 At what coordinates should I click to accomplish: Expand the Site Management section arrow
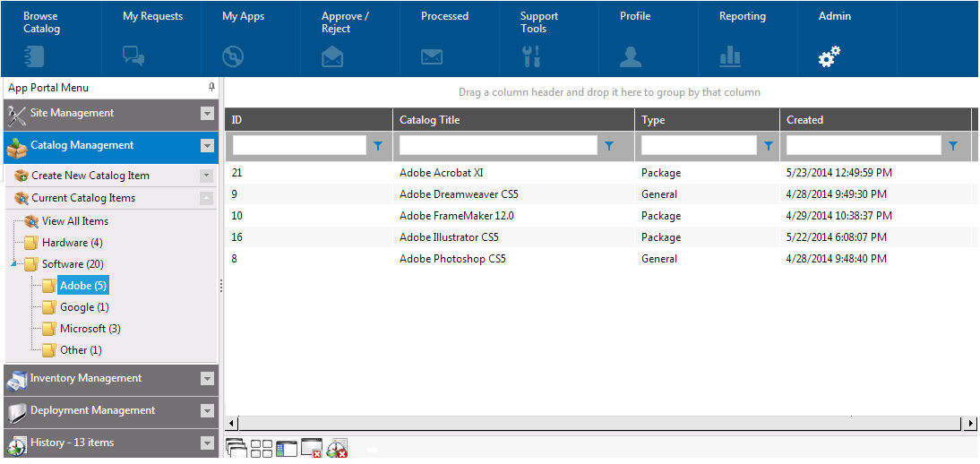point(207,114)
